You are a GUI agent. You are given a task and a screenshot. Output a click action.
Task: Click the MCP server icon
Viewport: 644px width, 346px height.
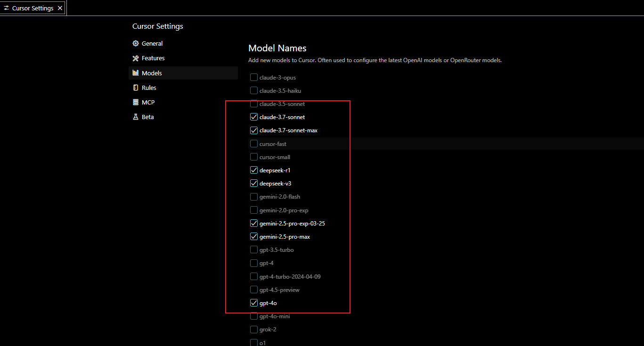pyautogui.click(x=136, y=102)
